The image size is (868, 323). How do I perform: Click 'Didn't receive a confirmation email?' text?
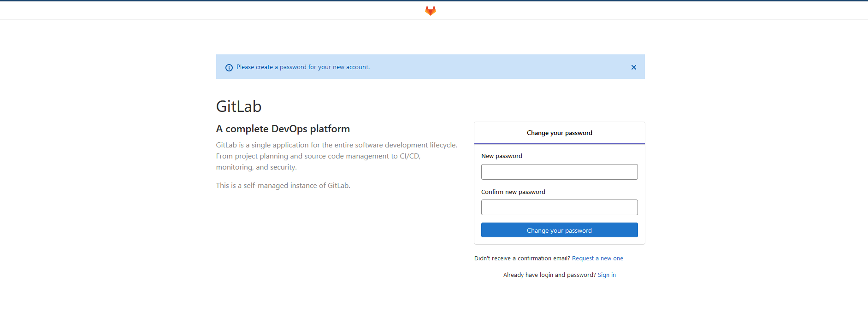[x=522, y=258]
